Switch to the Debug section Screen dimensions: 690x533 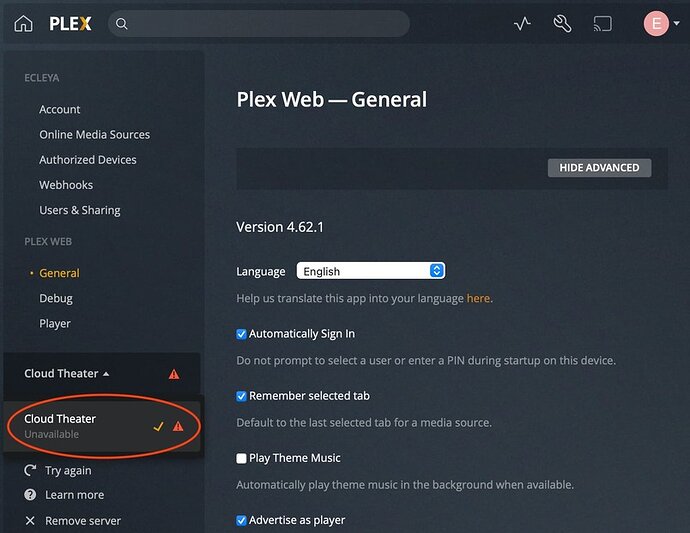(56, 298)
